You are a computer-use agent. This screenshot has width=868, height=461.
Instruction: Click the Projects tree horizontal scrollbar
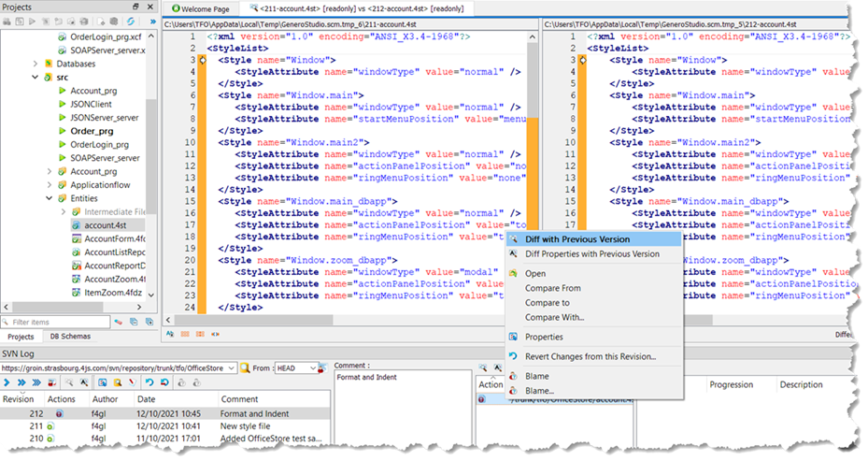tap(57, 307)
